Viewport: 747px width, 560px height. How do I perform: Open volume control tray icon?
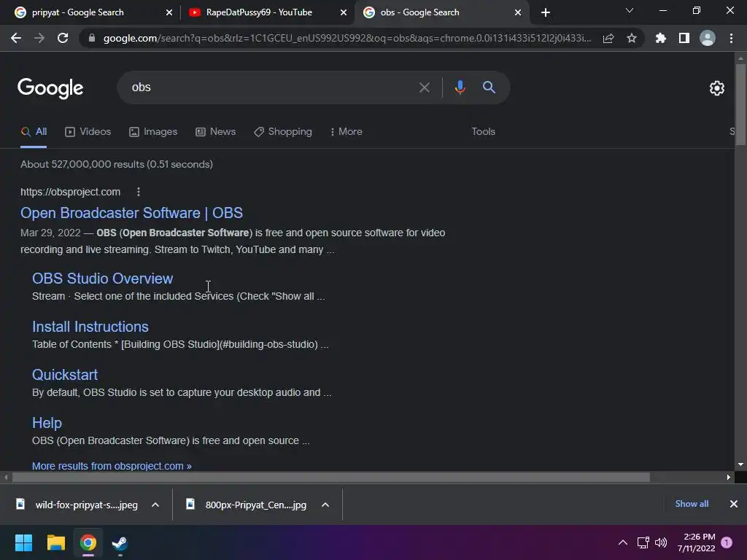(661, 542)
